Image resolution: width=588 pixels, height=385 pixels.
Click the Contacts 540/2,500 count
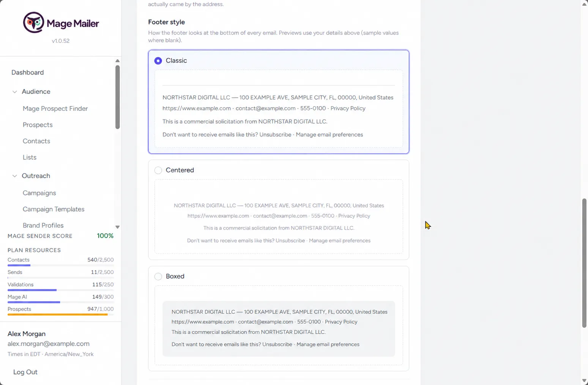pyautogui.click(x=101, y=260)
